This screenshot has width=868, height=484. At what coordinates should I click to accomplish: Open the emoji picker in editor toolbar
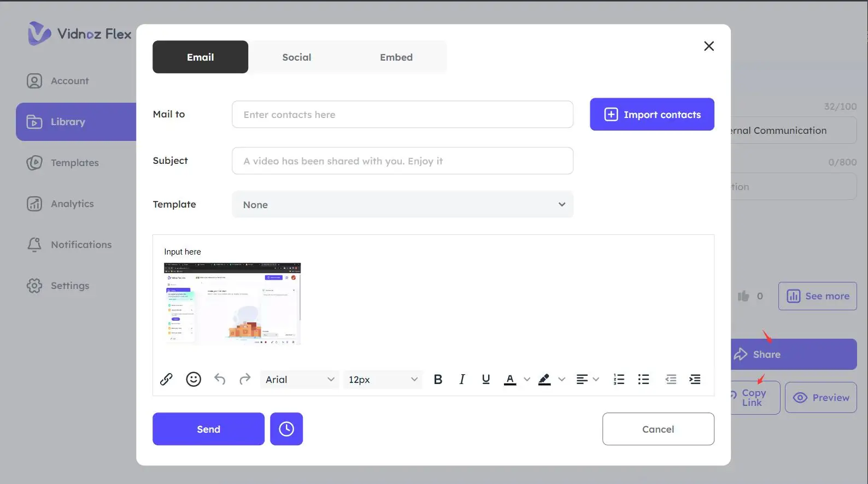coord(193,379)
